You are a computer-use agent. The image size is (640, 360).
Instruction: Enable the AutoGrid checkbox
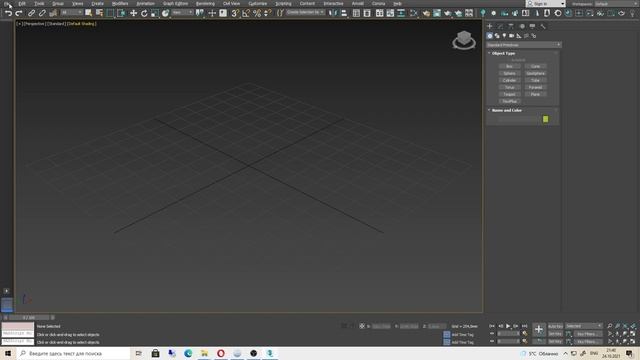tap(518, 60)
